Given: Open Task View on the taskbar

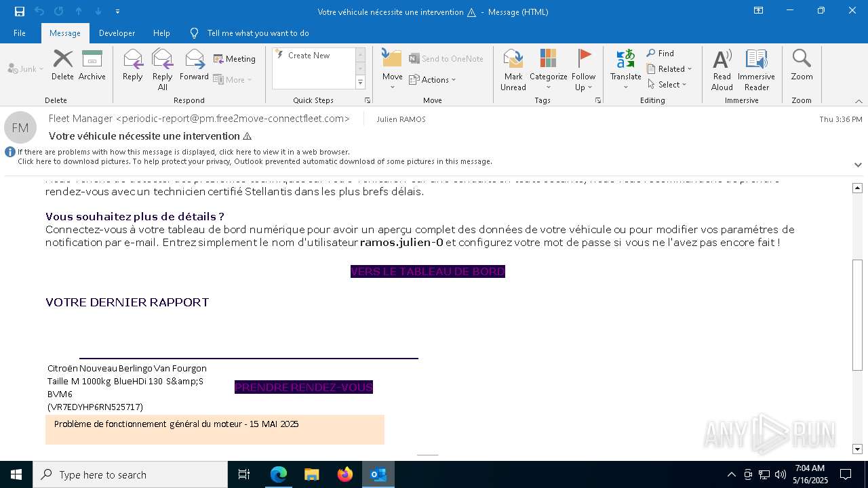Looking at the screenshot, I should [244, 474].
